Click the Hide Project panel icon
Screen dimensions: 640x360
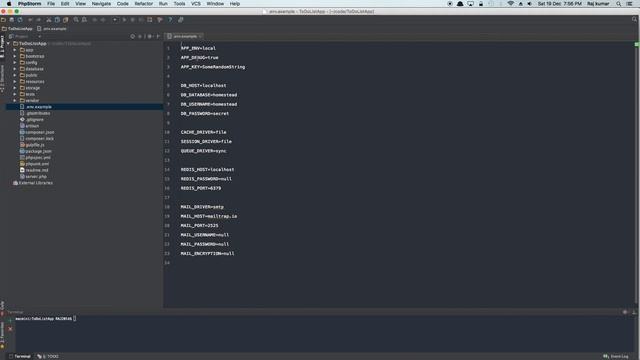click(x=158, y=36)
